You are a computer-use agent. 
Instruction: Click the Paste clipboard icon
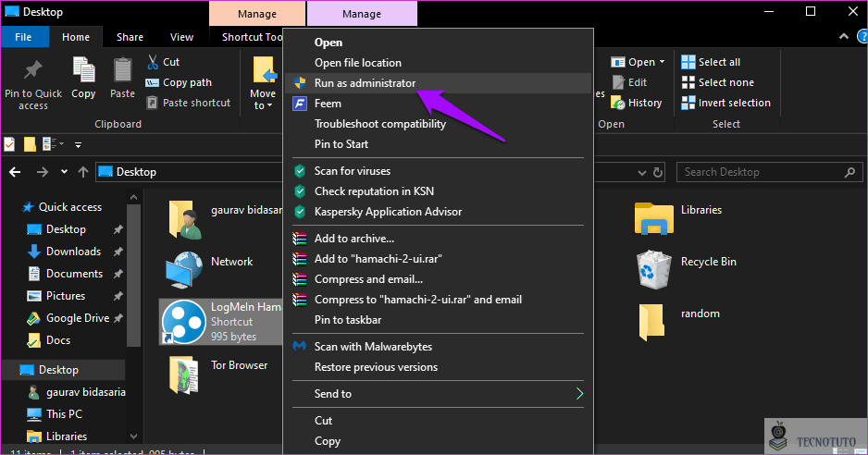[x=122, y=71]
